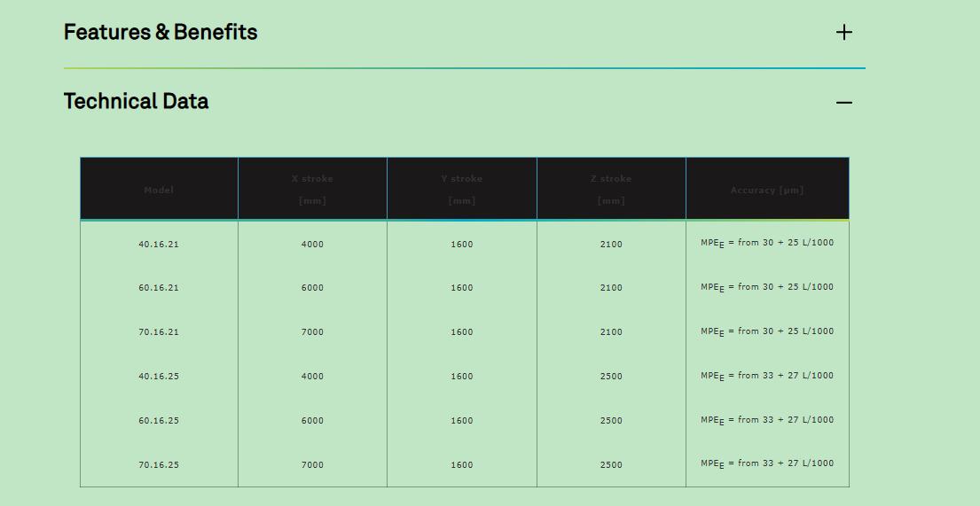
Task: Select the 40.16.25 model cell
Action: pyautogui.click(x=159, y=377)
